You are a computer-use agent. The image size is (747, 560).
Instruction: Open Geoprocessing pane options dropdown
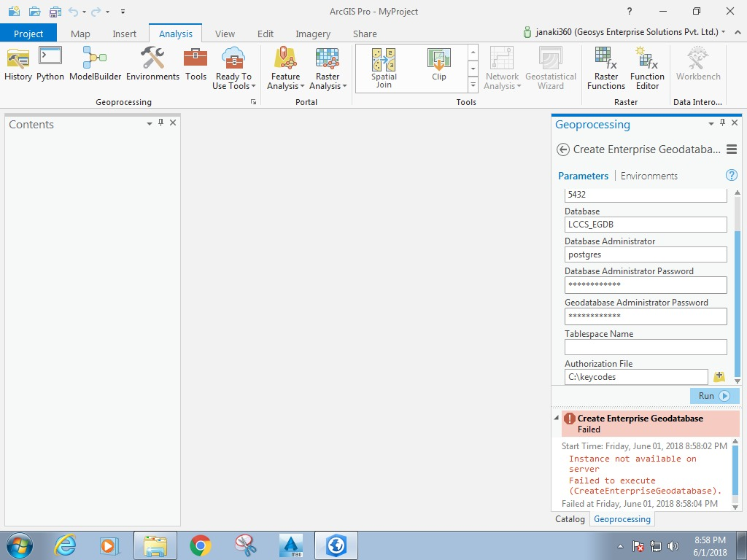coord(711,123)
